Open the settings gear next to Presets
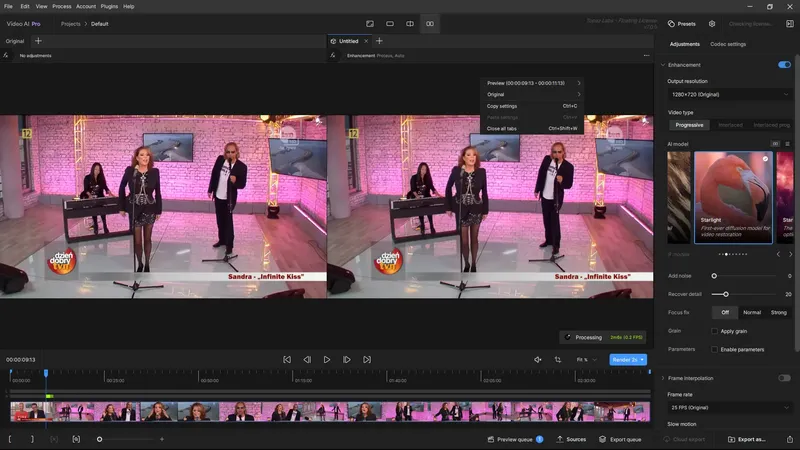This screenshot has width=800, height=450. tap(712, 24)
